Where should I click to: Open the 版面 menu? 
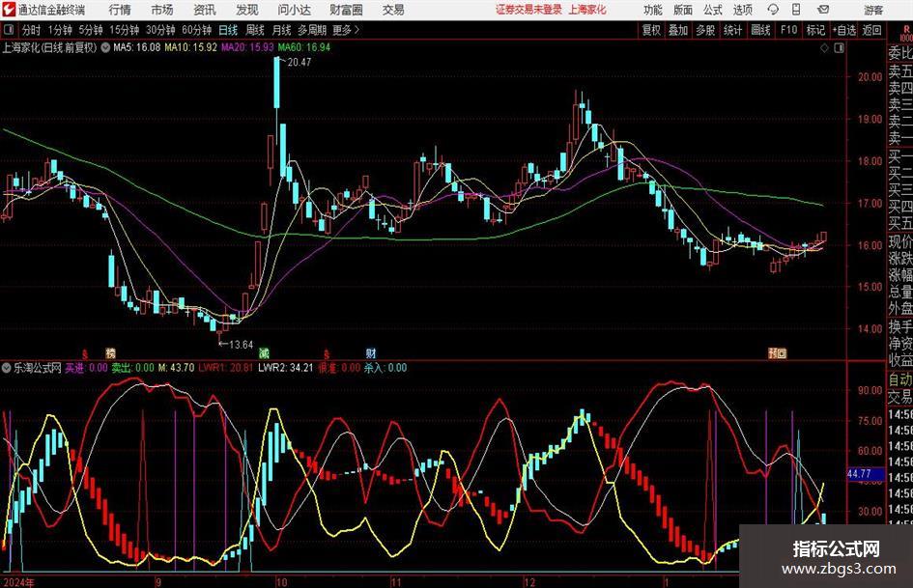682,10
